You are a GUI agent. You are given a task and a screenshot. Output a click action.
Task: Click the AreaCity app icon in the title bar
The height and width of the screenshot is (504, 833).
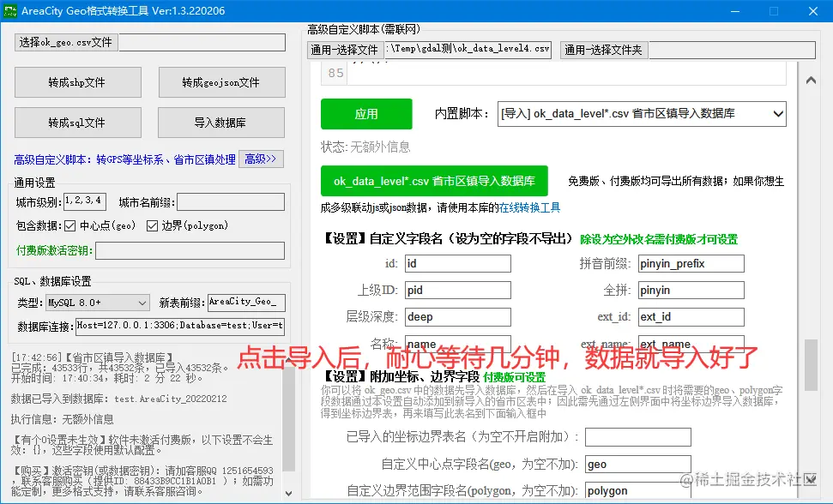click(x=13, y=10)
